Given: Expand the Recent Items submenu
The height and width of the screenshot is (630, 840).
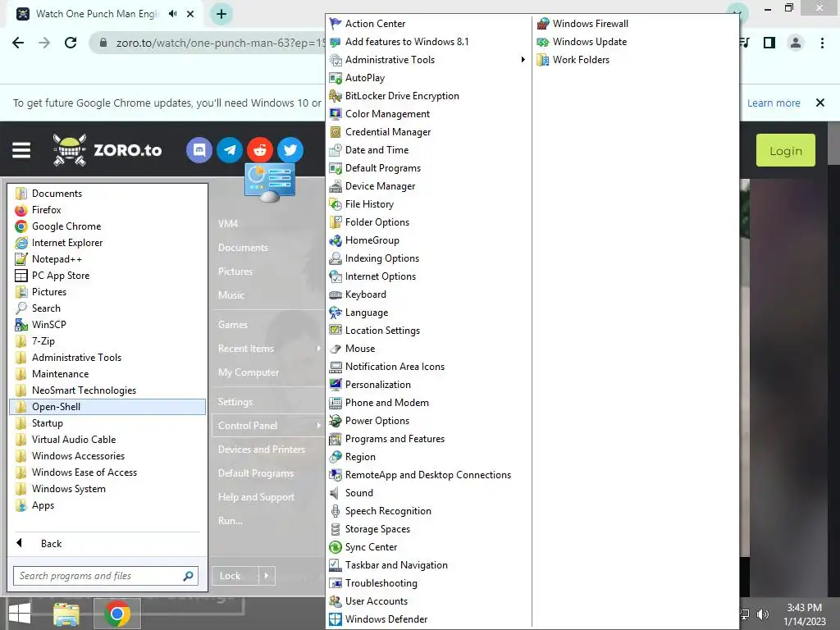Looking at the screenshot, I should pos(318,349).
